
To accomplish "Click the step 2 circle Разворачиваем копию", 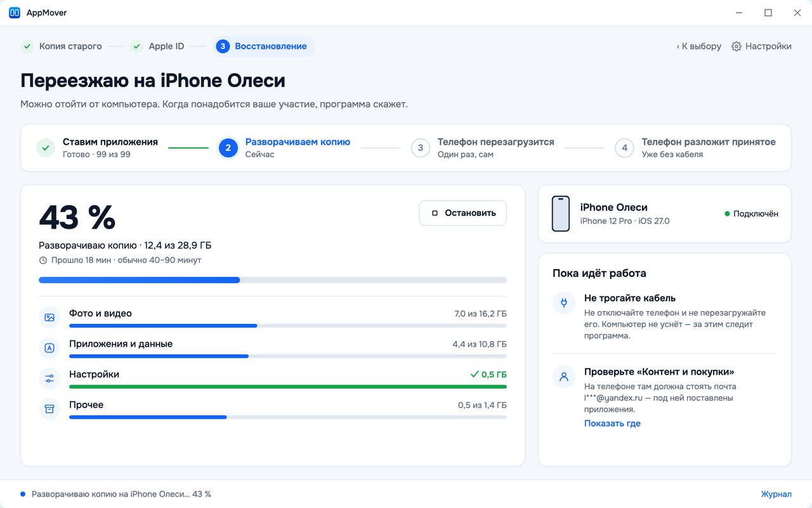I will pyautogui.click(x=228, y=148).
